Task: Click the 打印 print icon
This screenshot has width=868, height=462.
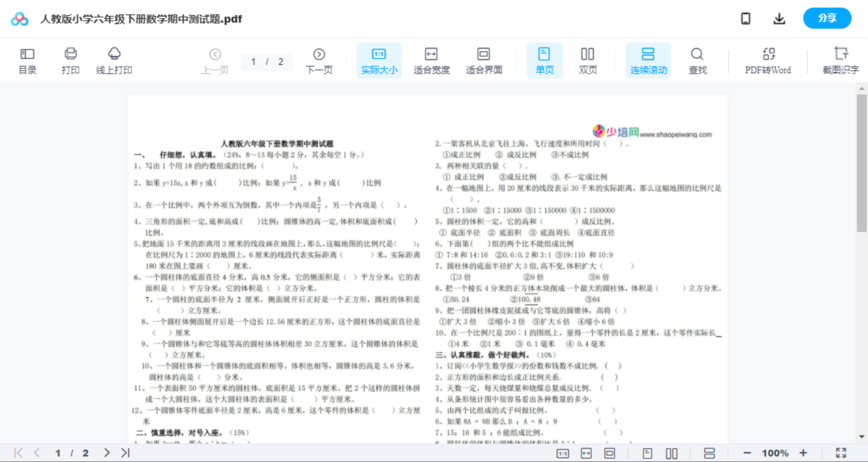Action: tap(70, 60)
